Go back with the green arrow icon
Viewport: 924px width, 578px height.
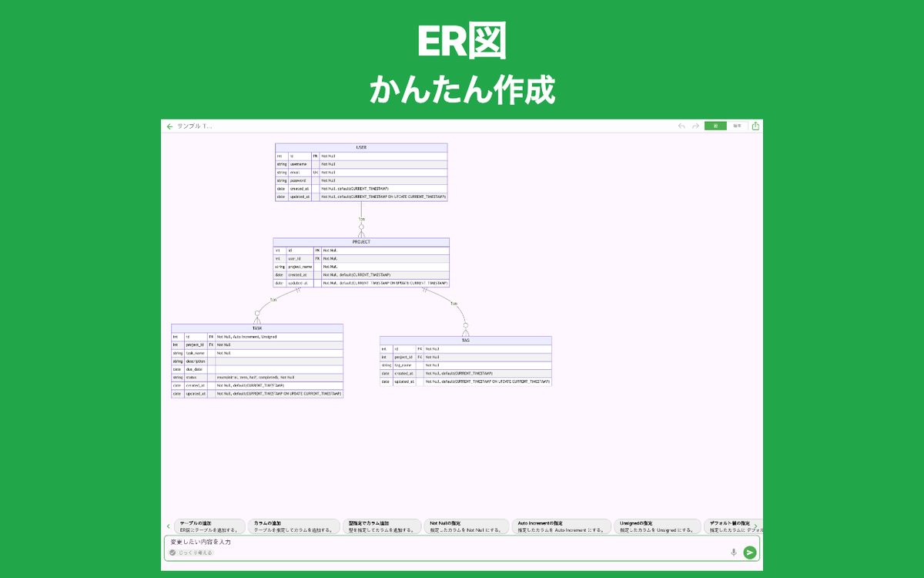point(169,126)
